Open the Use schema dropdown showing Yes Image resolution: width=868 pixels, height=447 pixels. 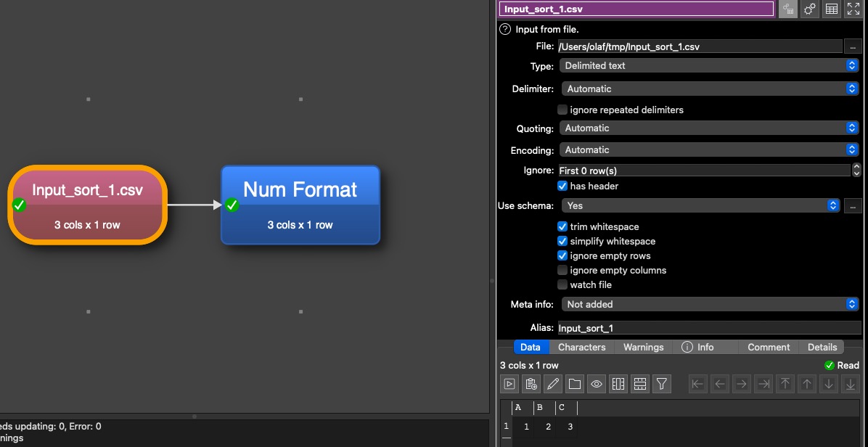(701, 205)
